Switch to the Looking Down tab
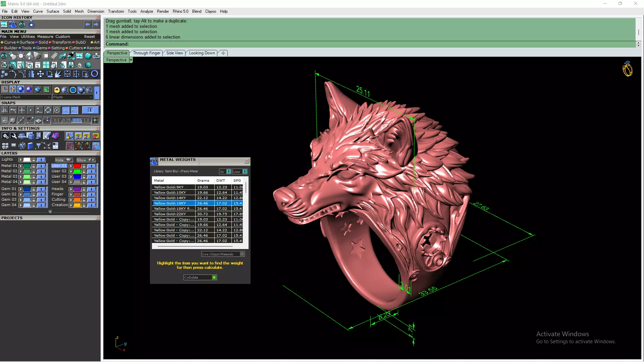The image size is (644, 362). (x=202, y=53)
